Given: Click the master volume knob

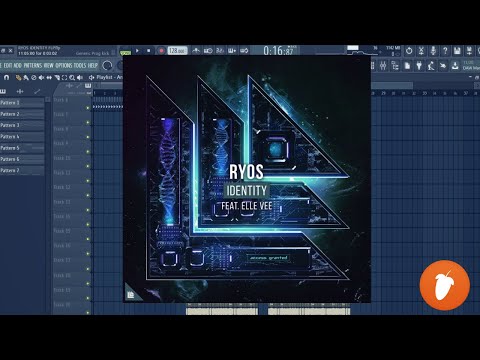Looking at the screenshot, I should click(107, 65).
